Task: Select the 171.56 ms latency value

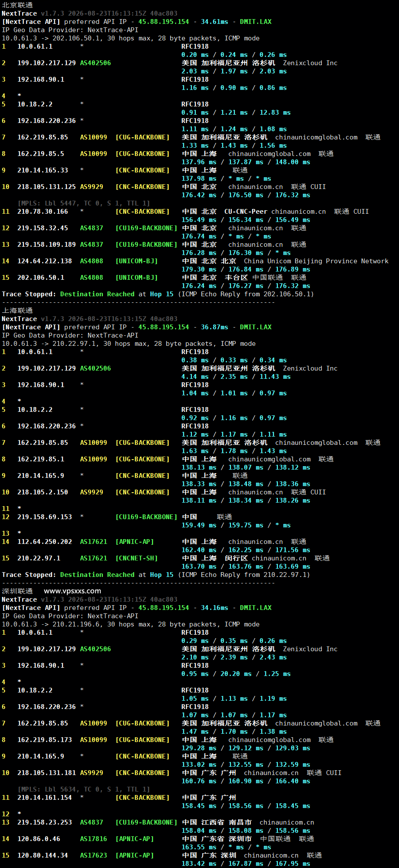Action: click(x=293, y=550)
